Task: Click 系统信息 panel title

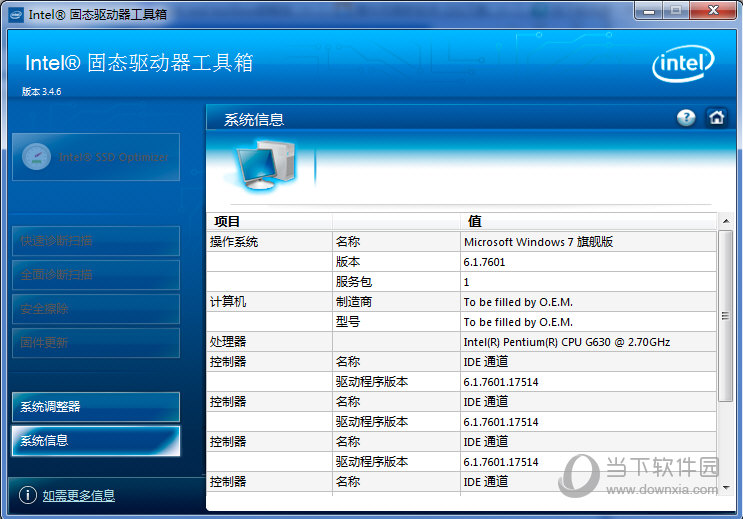Action: coord(254,119)
